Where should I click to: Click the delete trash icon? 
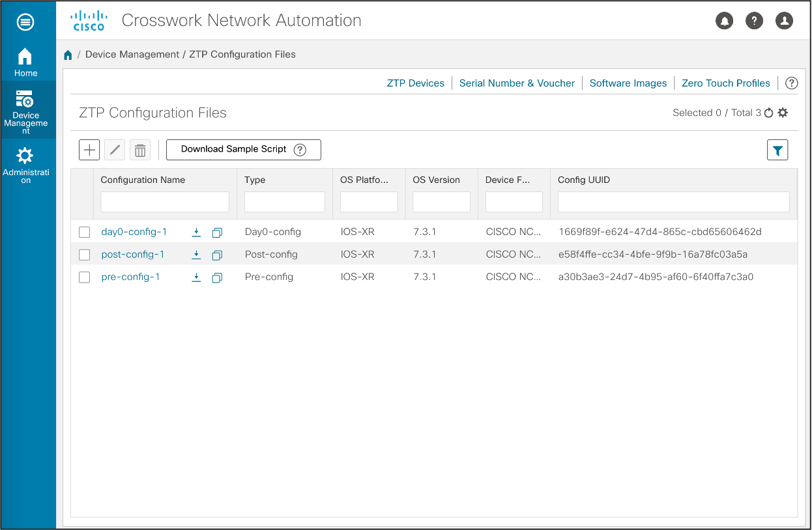[140, 150]
